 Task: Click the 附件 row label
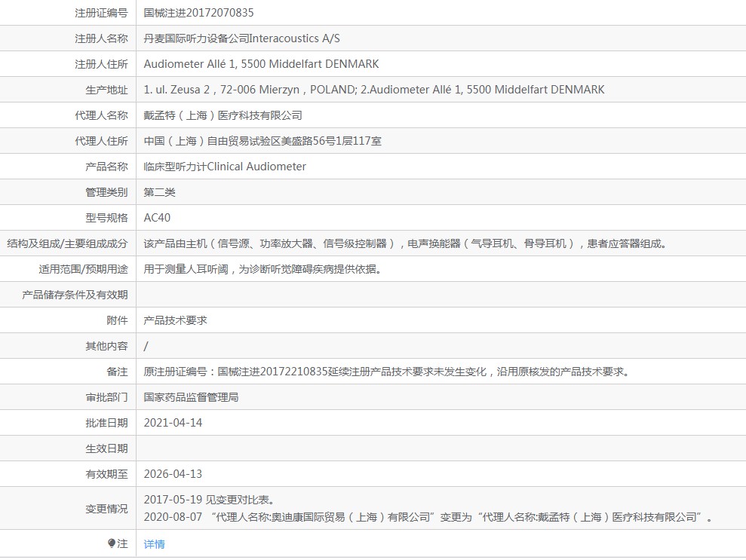(x=117, y=320)
